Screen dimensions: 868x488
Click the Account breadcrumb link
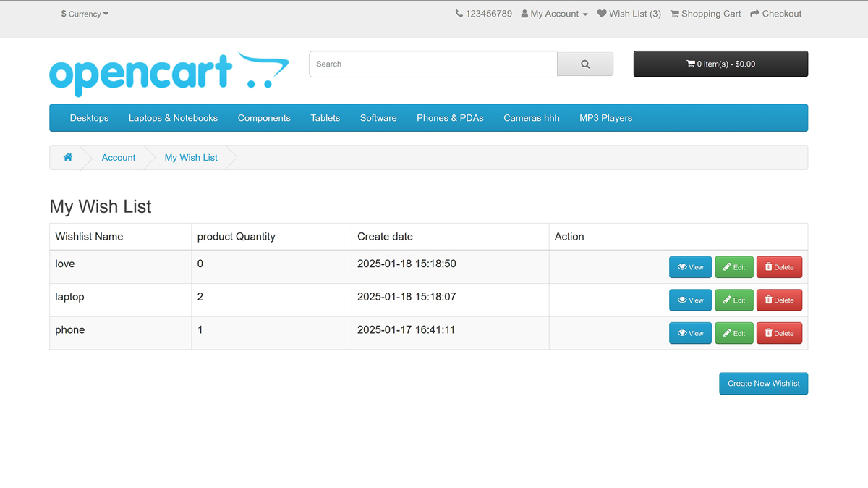pos(119,158)
